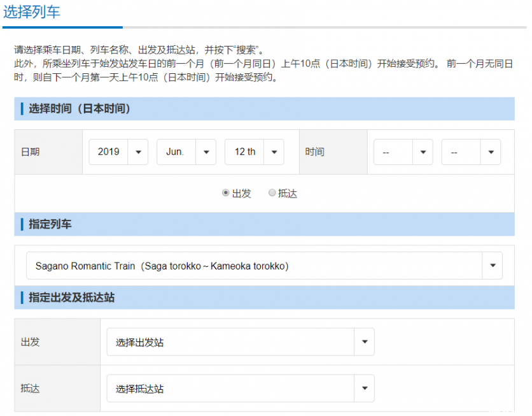Image resolution: width=532 pixels, height=416 pixels.
Task: Select the 出发 radio button
Action: 226,193
